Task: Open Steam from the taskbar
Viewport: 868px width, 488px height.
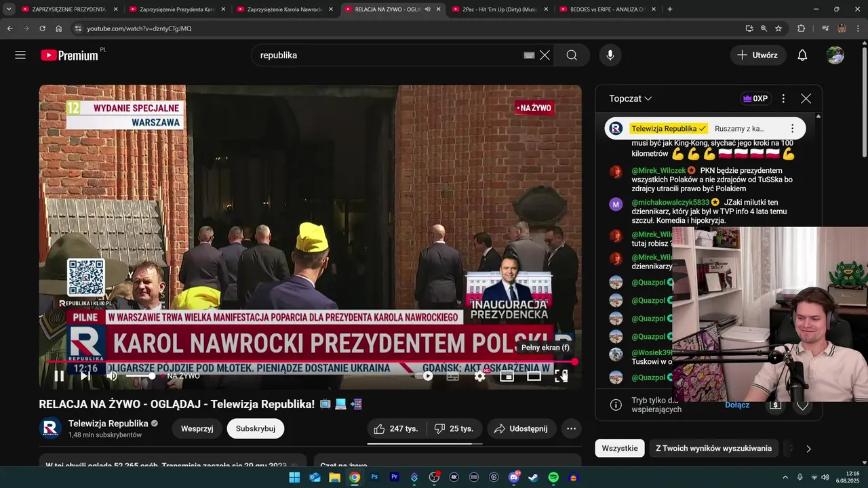Action: (534, 477)
